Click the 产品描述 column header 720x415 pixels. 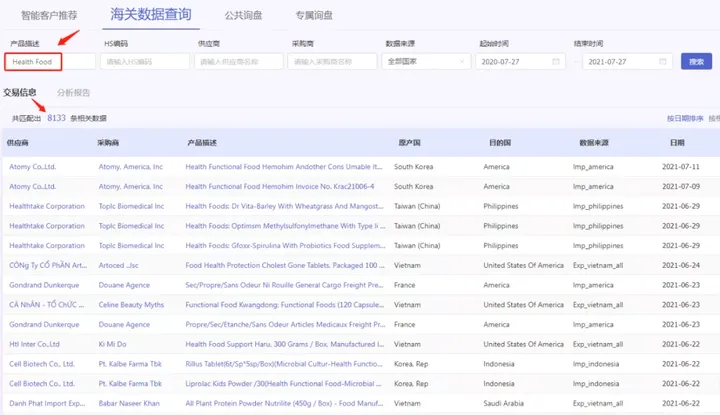point(202,143)
